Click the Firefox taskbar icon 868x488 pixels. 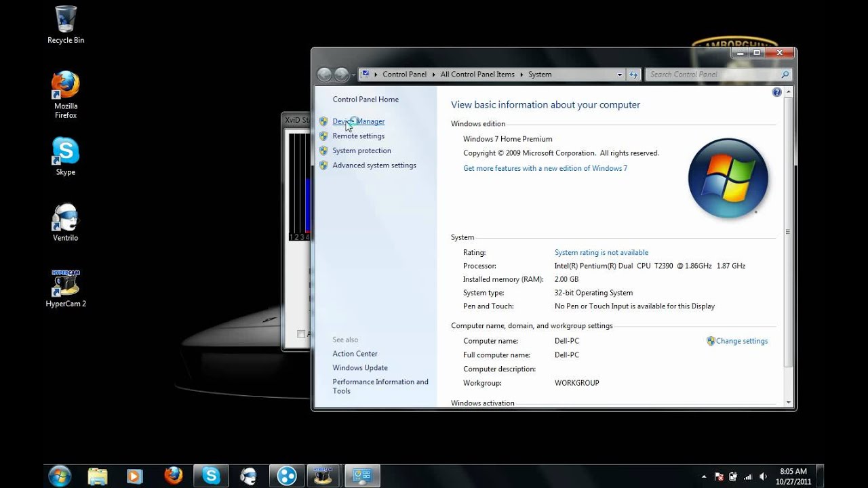click(x=174, y=476)
